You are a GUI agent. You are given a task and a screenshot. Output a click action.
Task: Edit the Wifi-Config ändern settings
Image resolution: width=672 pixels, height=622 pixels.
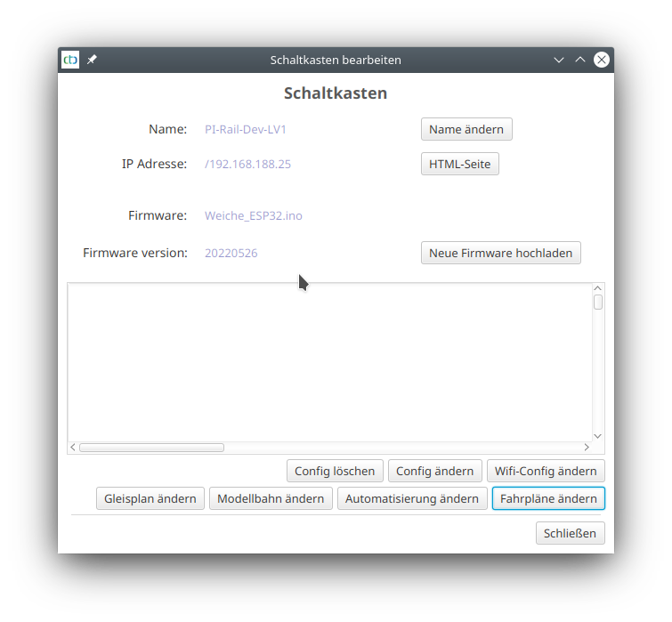[x=546, y=471]
